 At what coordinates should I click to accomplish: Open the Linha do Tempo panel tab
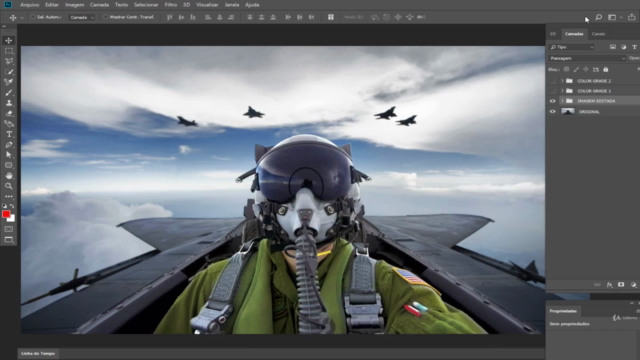click(x=38, y=353)
